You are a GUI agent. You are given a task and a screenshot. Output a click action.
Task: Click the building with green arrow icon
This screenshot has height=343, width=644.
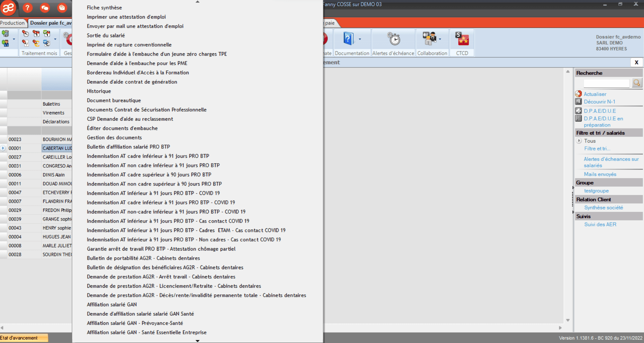[x=5, y=33]
